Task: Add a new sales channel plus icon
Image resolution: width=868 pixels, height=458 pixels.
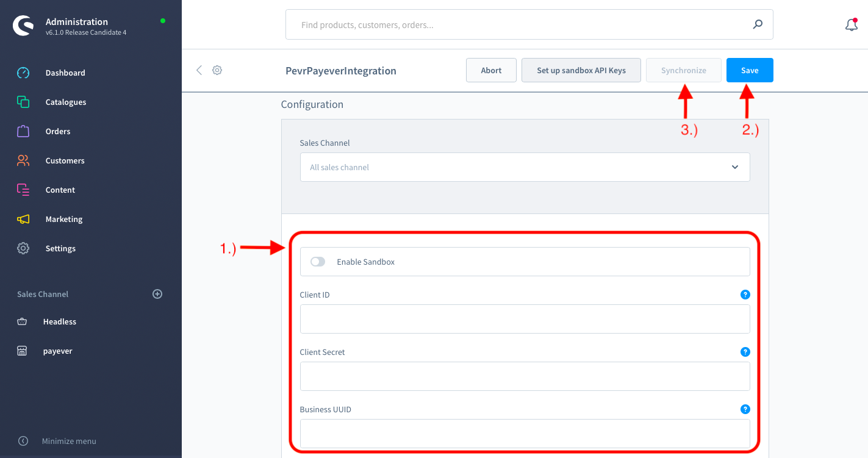Action: tap(157, 294)
